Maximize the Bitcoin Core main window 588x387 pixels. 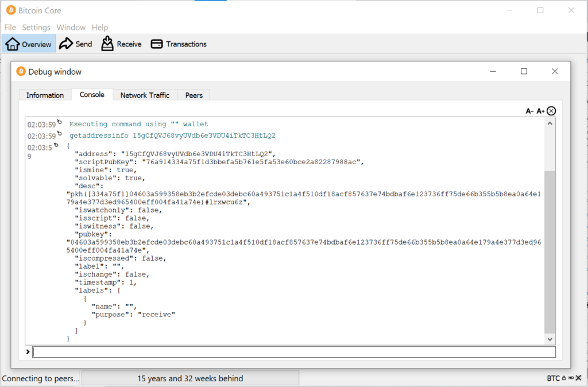point(540,10)
